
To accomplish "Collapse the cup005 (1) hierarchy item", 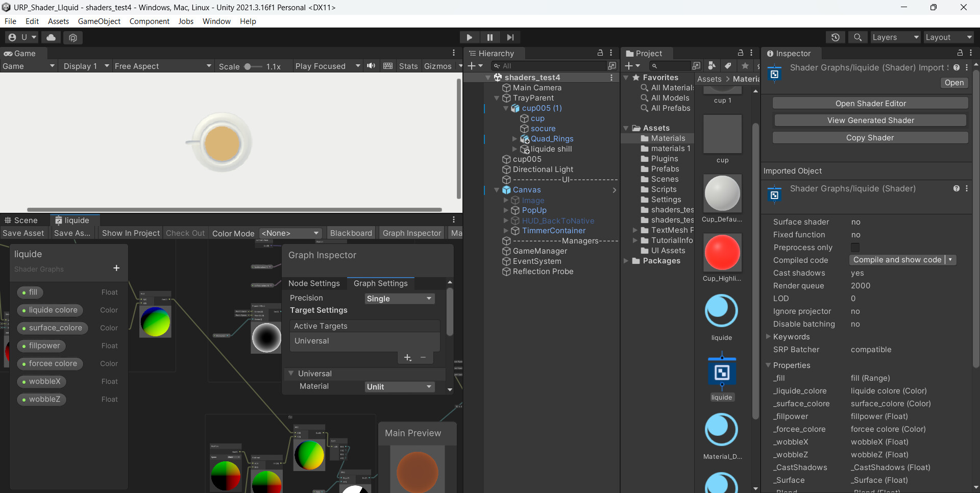I will click(x=505, y=108).
